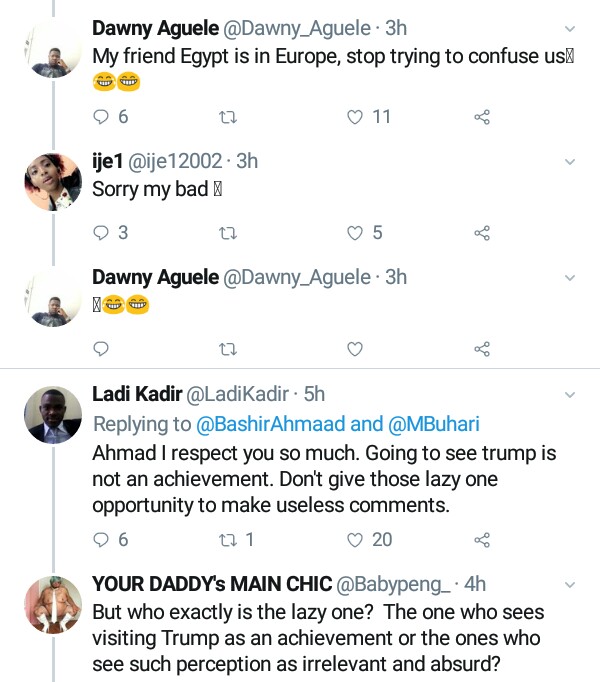Reply to ije1's Sorry my bad tweet
This screenshot has width=600, height=682.
(x=100, y=233)
